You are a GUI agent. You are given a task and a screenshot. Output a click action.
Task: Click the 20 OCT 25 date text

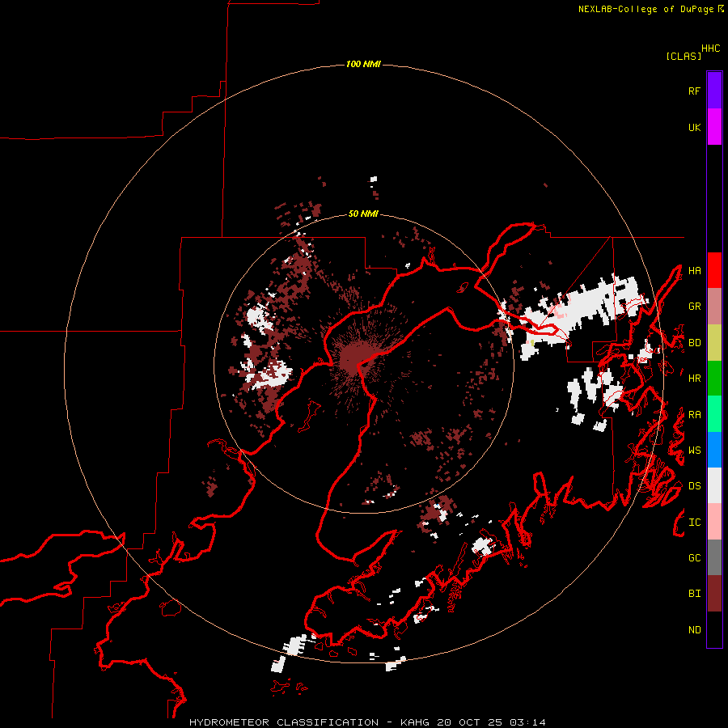(x=469, y=722)
